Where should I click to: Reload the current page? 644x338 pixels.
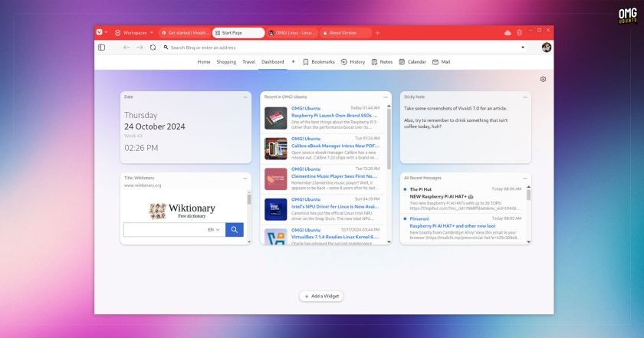153,48
